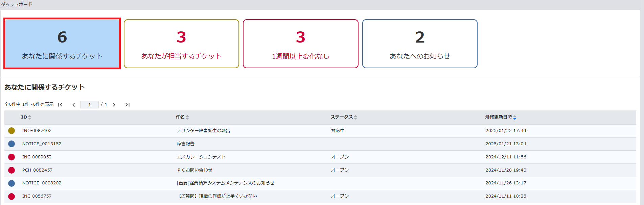Show the 1週間以上変化なし tickets card
The width and height of the screenshot is (644, 205).
click(x=300, y=44)
